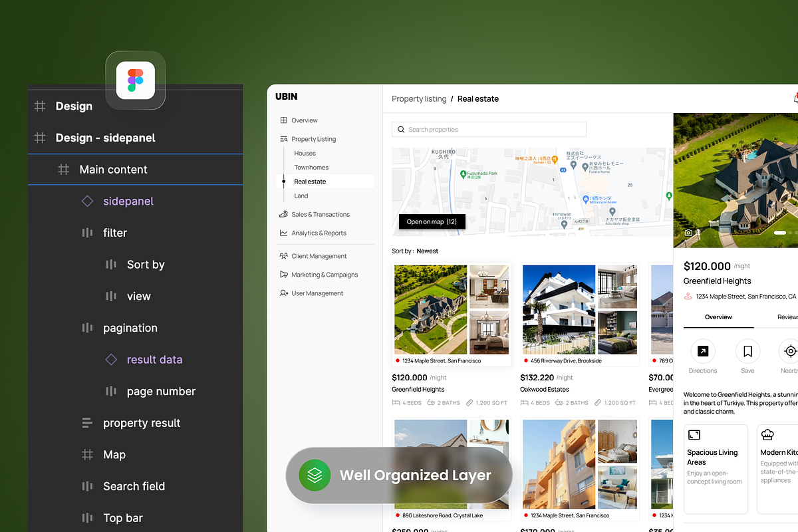This screenshot has height=532, width=798.
Task: Open the Oakwood Estates building thumbnail
Action: [559, 310]
